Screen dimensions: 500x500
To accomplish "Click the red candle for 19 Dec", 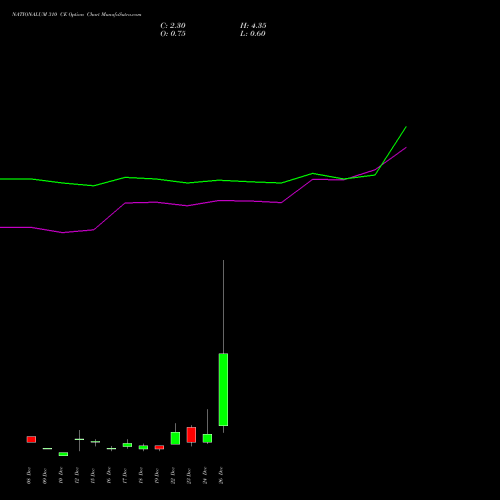I will [159, 447].
